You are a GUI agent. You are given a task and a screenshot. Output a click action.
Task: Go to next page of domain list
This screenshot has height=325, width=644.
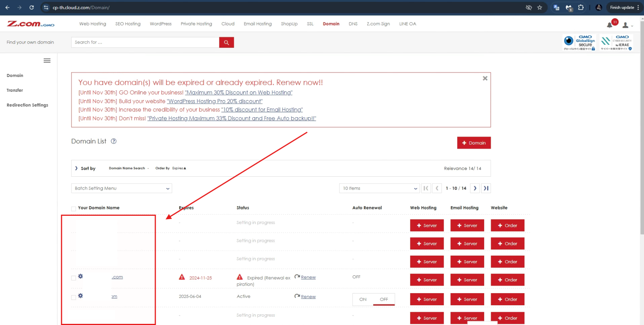[x=475, y=188]
